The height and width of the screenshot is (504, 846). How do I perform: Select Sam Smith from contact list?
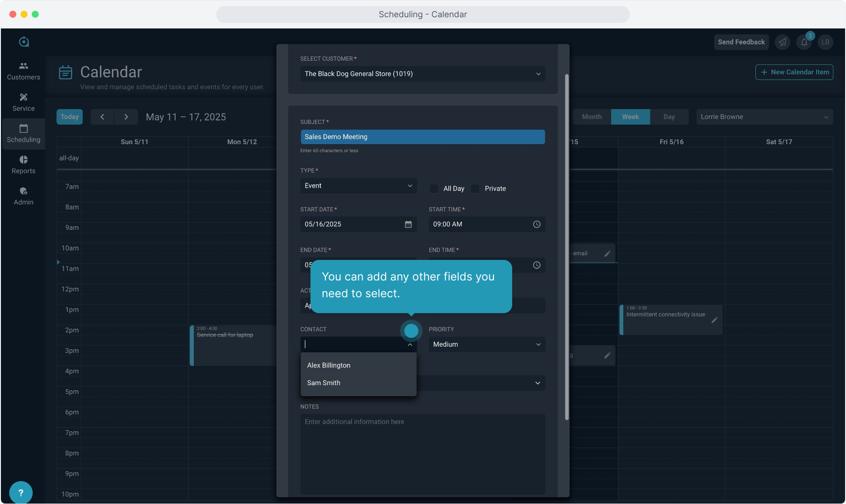[324, 383]
